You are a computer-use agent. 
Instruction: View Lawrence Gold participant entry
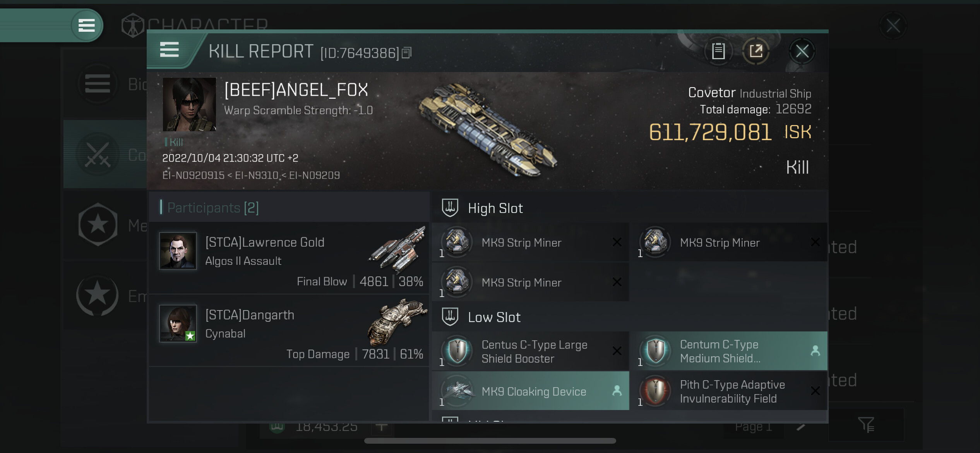(x=289, y=257)
